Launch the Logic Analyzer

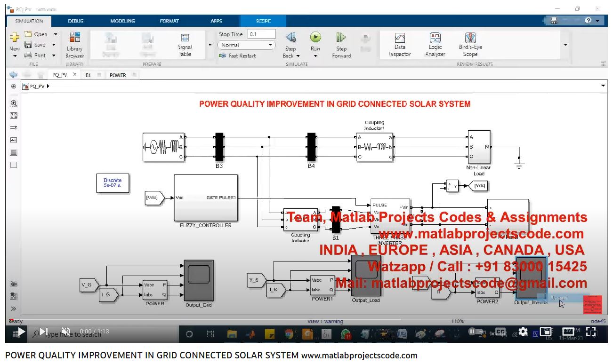(435, 45)
